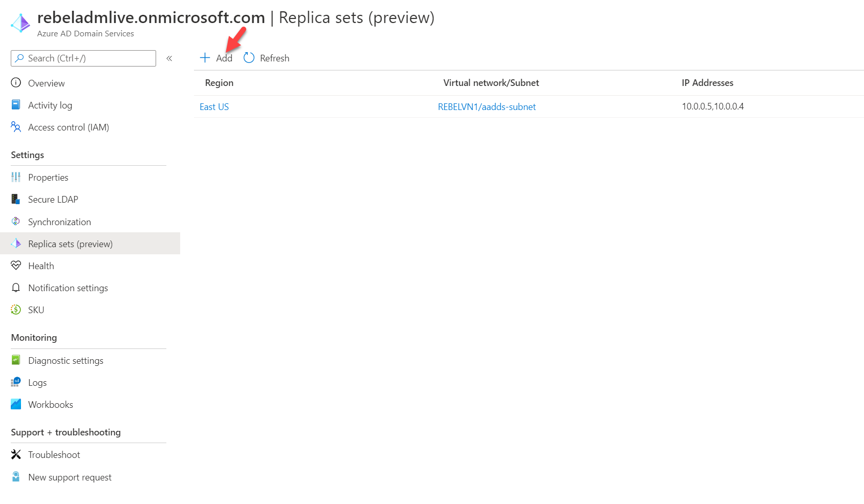The height and width of the screenshot is (504, 864).
Task: Click the Add button label
Action: pos(224,58)
